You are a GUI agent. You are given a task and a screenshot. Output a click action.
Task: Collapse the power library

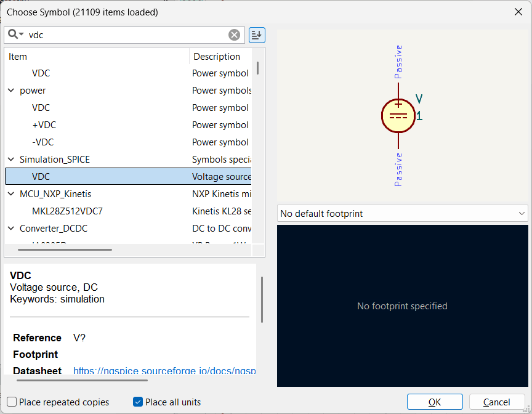pyautogui.click(x=11, y=91)
